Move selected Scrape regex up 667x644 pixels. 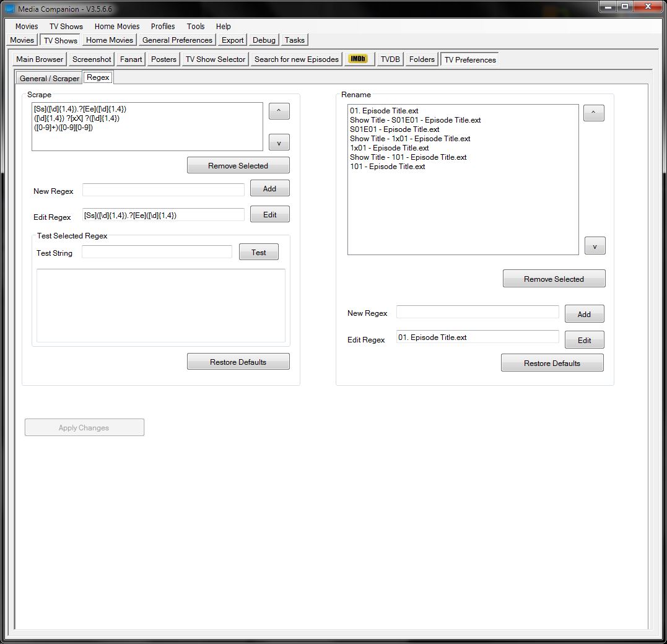click(x=279, y=111)
